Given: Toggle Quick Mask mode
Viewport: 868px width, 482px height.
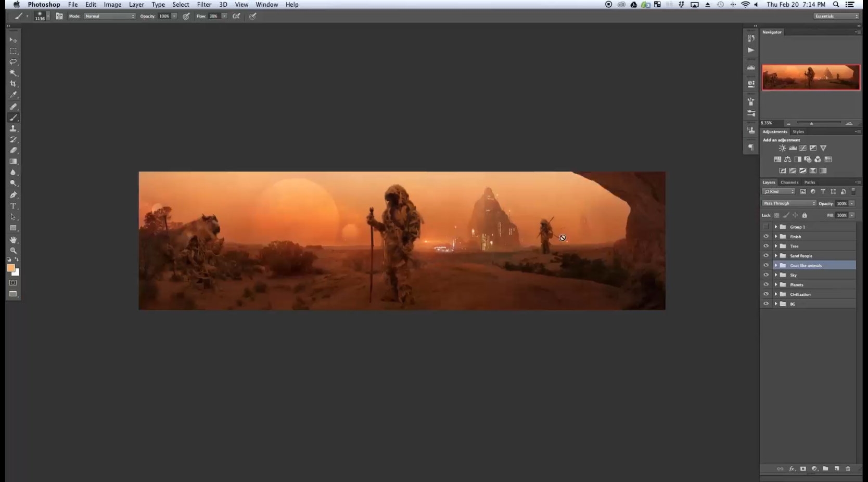Looking at the screenshot, I should pyautogui.click(x=13, y=283).
